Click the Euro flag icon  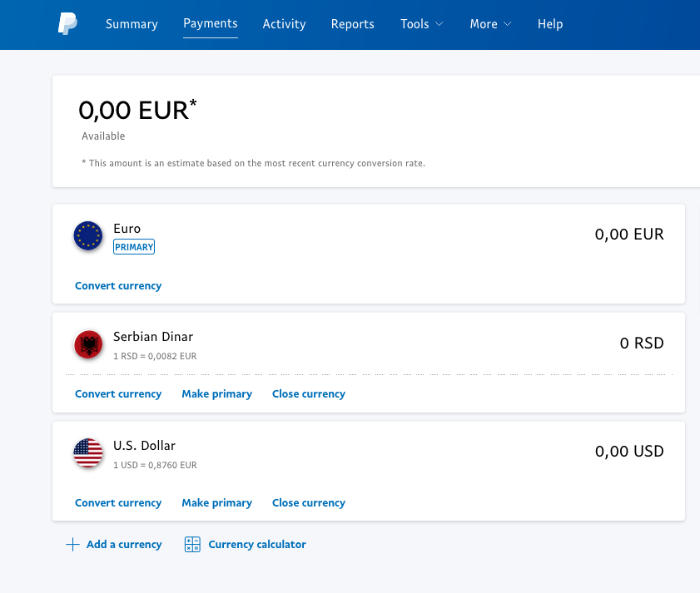point(88,236)
